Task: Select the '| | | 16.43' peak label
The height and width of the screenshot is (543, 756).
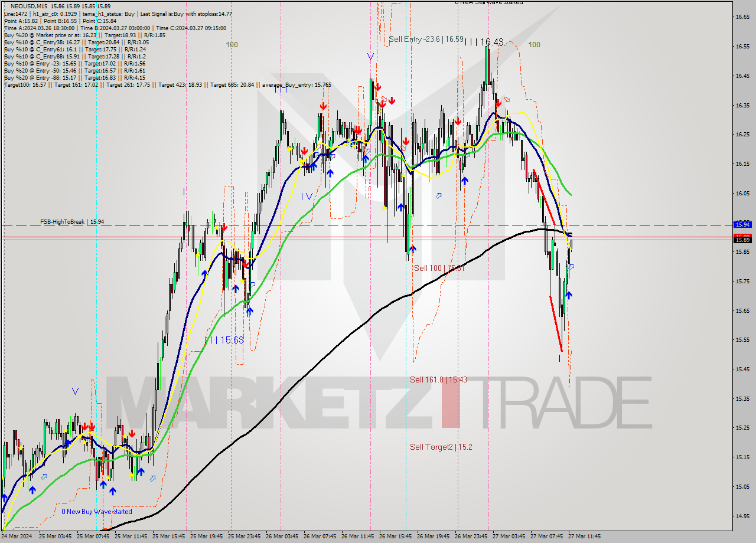Action: [x=484, y=42]
